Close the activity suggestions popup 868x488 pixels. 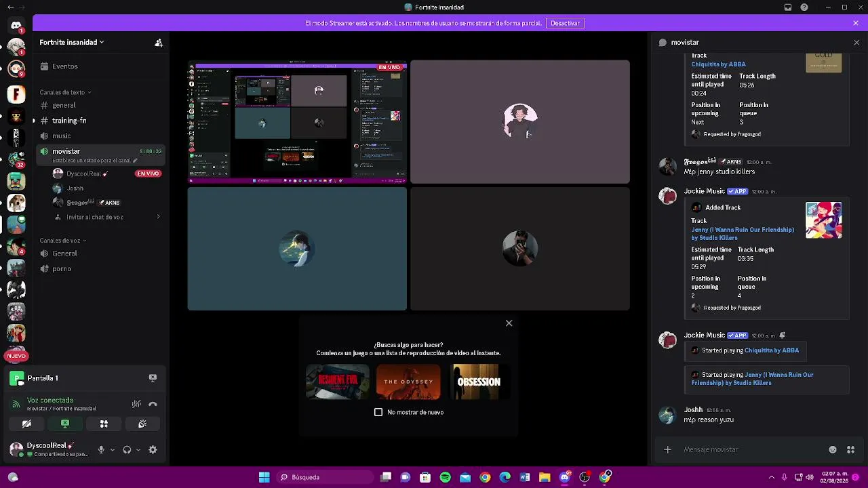tap(509, 323)
